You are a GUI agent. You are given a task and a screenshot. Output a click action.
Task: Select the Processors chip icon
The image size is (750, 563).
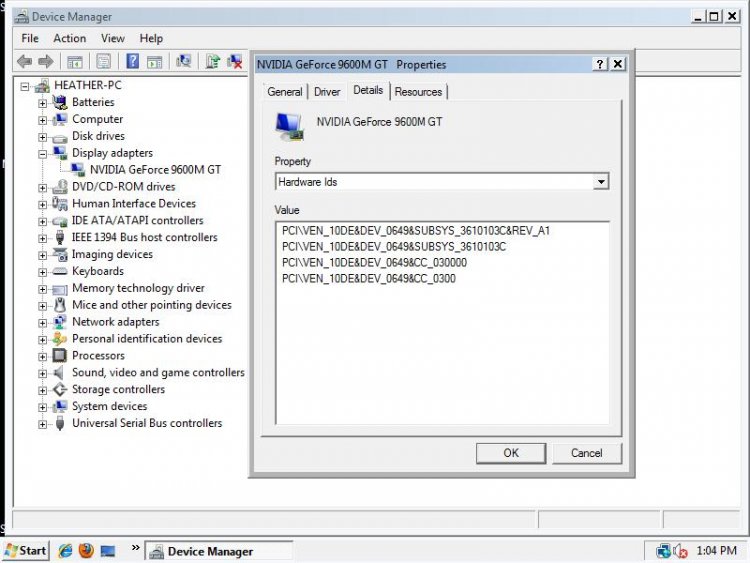(x=60, y=355)
